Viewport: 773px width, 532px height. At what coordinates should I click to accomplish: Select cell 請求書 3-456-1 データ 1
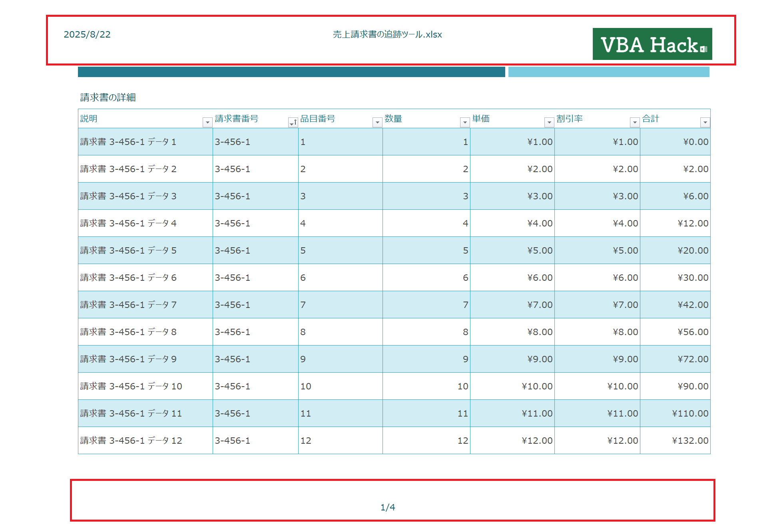coord(145,142)
